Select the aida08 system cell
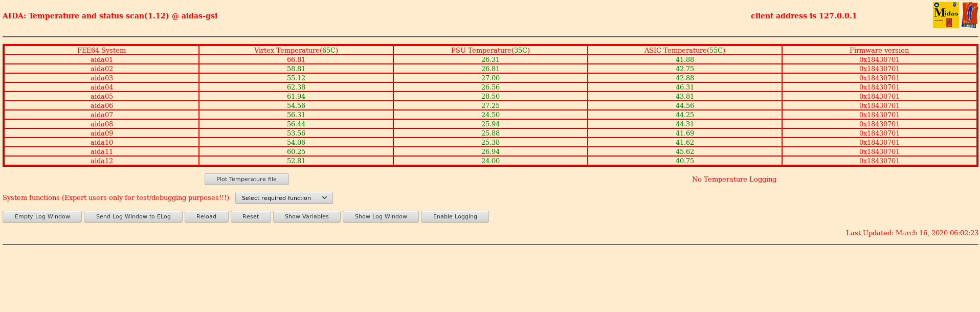The width and height of the screenshot is (980, 312). pos(102,124)
